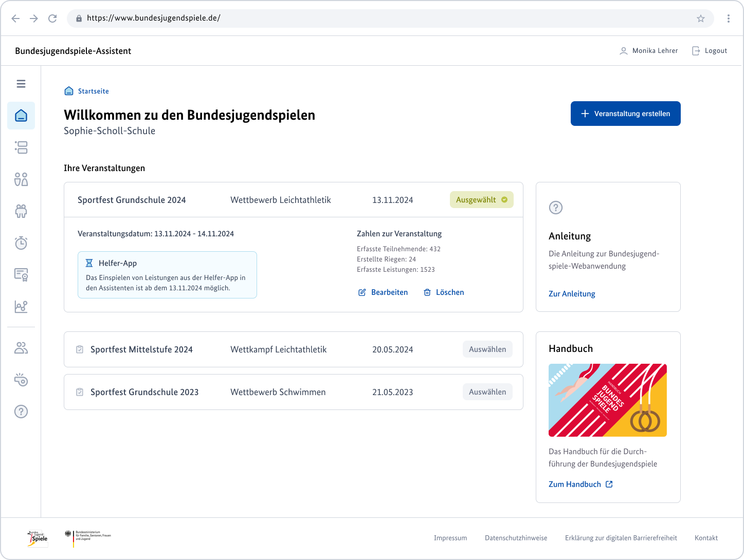This screenshot has height=560, width=744.
Task: Open the Monika Lehrer user menu
Action: click(649, 51)
